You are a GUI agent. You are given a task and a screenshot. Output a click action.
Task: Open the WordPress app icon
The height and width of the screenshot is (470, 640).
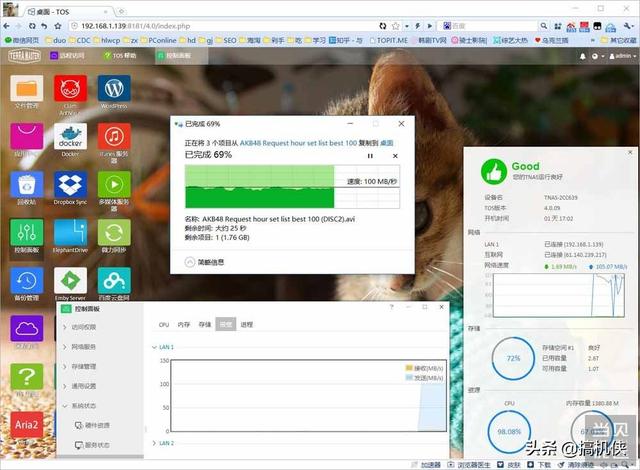coord(114,88)
